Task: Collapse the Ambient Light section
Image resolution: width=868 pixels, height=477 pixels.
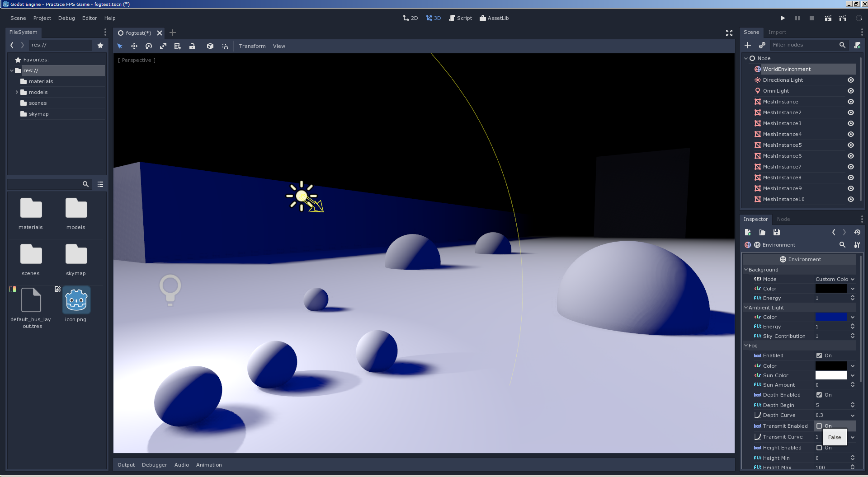Action: click(x=746, y=308)
